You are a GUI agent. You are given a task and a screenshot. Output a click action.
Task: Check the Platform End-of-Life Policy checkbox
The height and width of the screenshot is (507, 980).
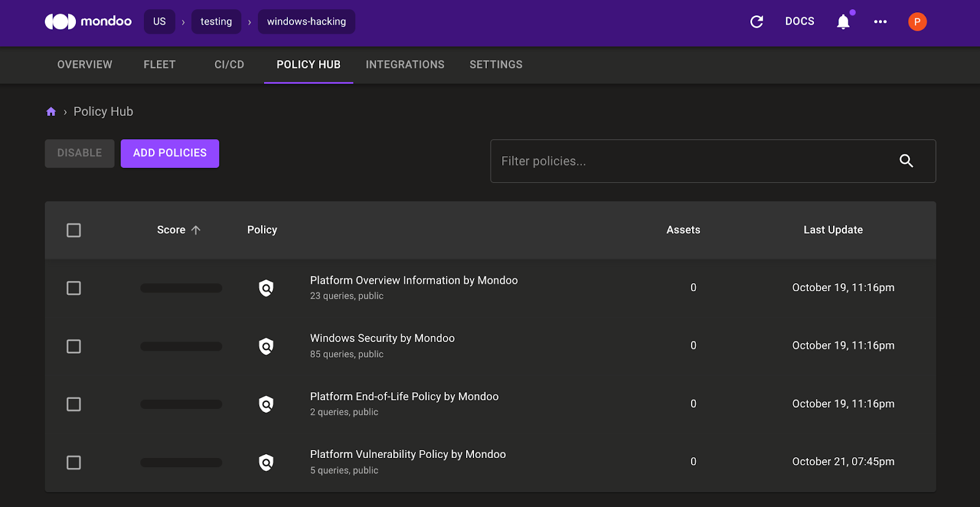coord(73,404)
